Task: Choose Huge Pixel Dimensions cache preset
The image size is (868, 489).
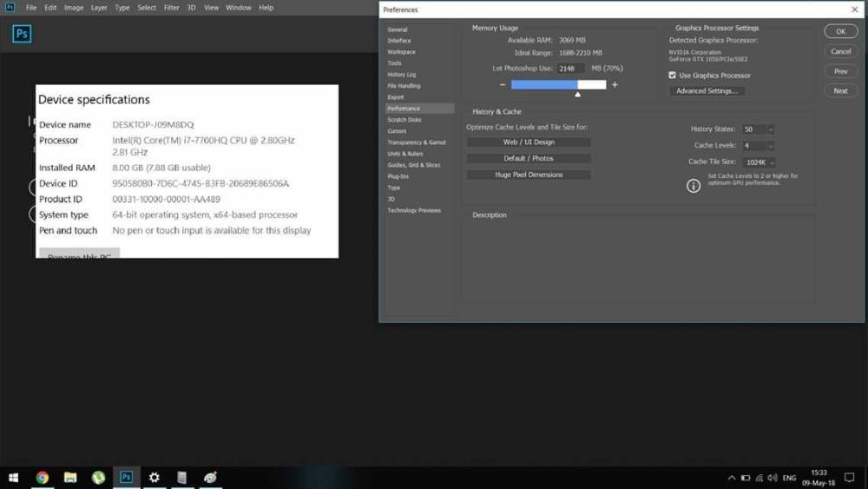Action: coord(529,175)
